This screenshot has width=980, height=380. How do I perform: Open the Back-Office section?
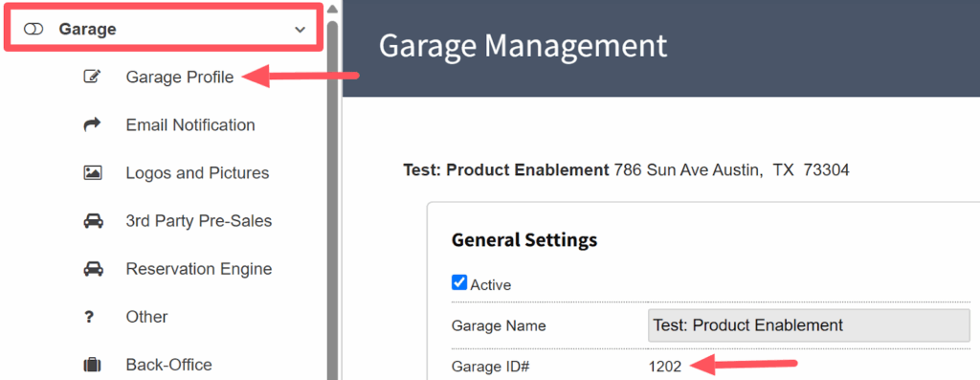168,365
